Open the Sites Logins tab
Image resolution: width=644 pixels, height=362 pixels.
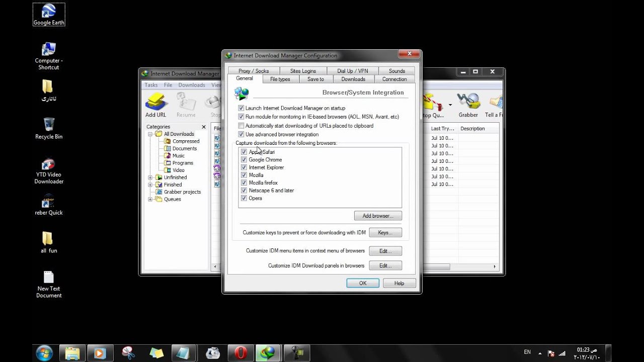(303, 71)
